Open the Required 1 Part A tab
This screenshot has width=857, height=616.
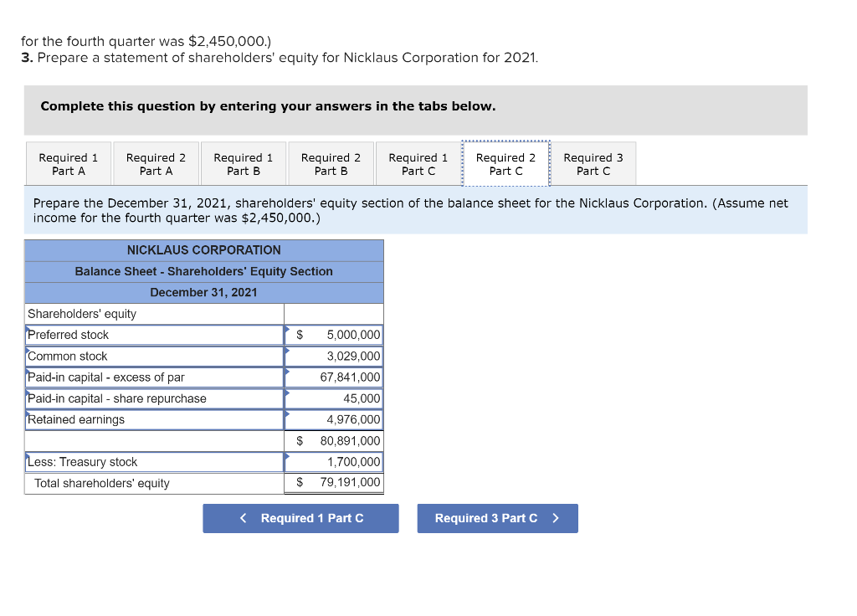pyautogui.click(x=69, y=164)
